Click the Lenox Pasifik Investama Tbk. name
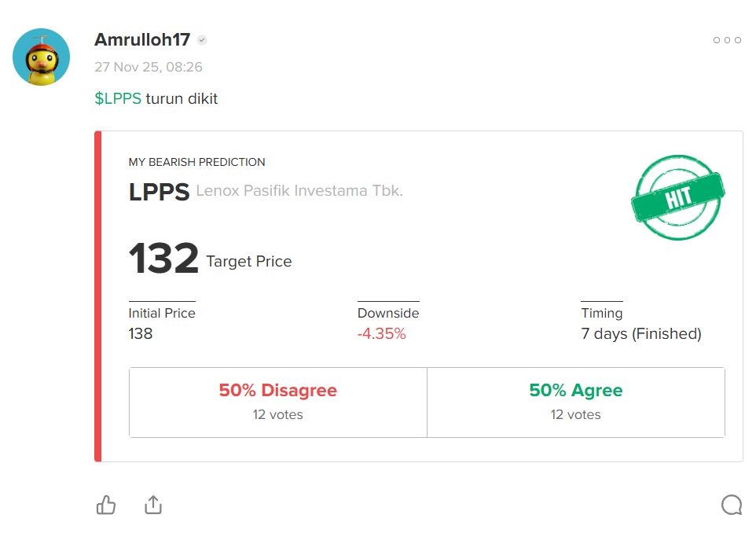The image size is (756, 533). click(299, 191)
